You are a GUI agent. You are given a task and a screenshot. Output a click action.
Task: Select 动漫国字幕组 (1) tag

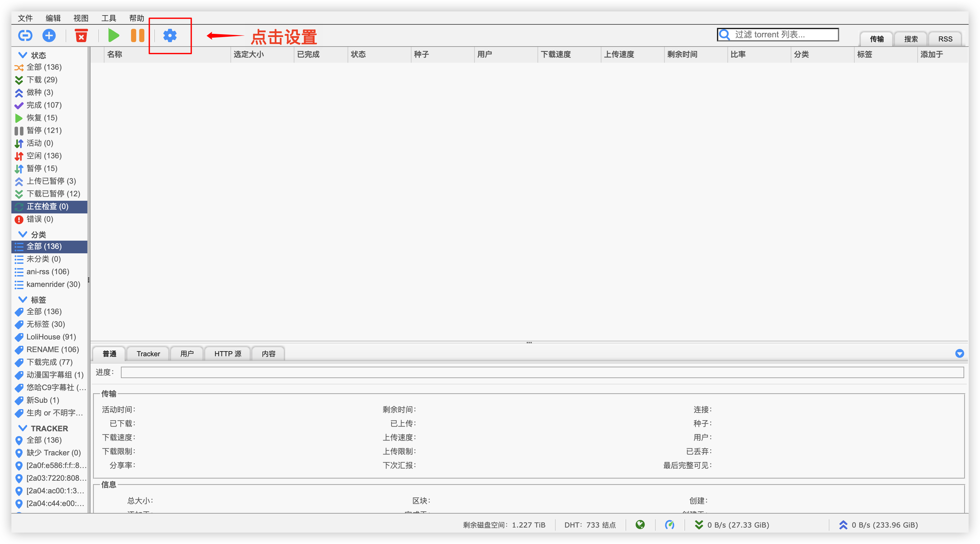(50, 375)
